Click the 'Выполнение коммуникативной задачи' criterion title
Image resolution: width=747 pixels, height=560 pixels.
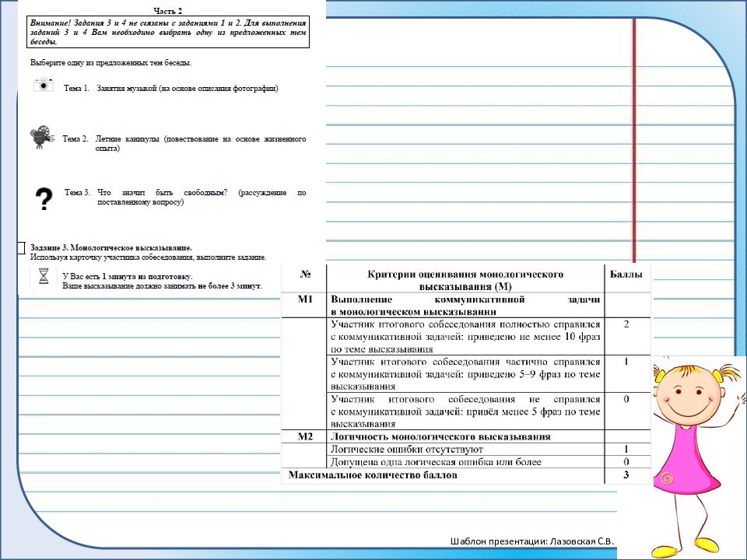[x=465, y=306]
